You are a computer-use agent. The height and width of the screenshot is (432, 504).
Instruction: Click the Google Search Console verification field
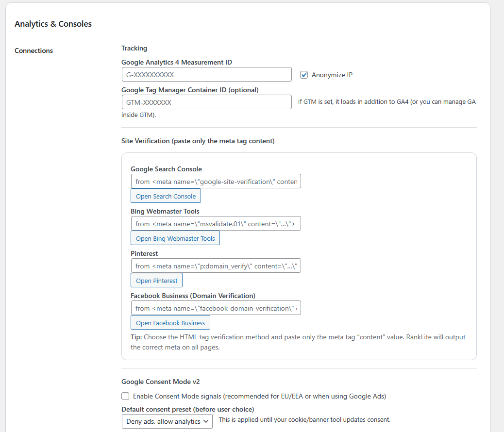pyautogui.click(x=216, y=181)
